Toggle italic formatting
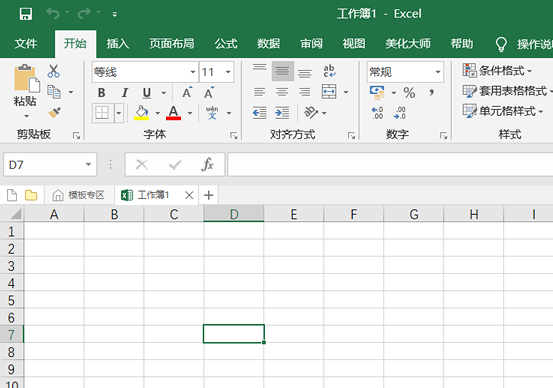This screenshot has height=388, width=553. pos(124,93)
